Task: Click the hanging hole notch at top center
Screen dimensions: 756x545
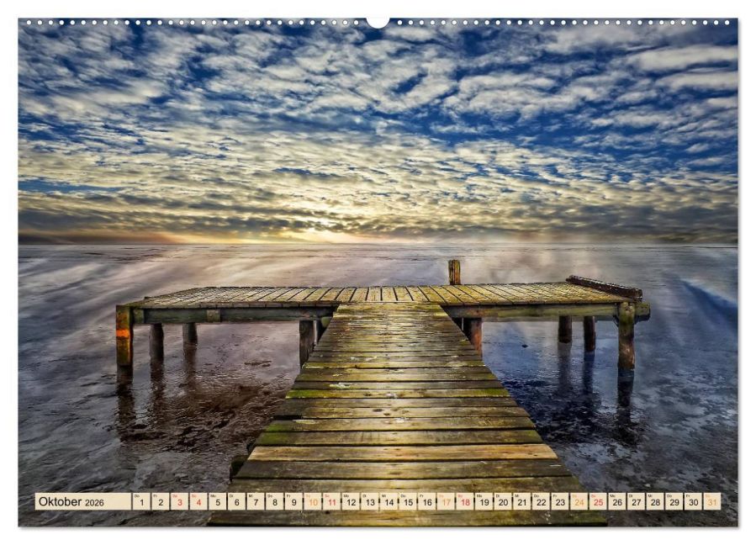Action: [378, 21]
